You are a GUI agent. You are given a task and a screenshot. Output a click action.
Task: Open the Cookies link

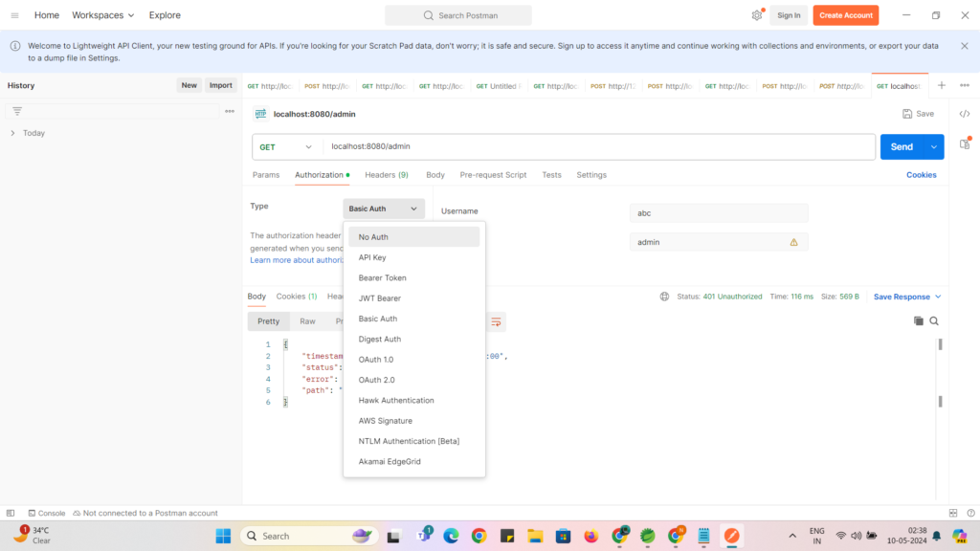[922, 175]
